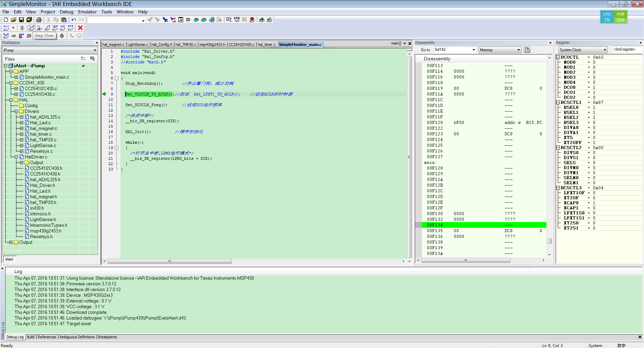The height and width of the screenshot is (348, 644).
Task: Switch to the hal_timer.c editor tab
Action: [266, 45]
